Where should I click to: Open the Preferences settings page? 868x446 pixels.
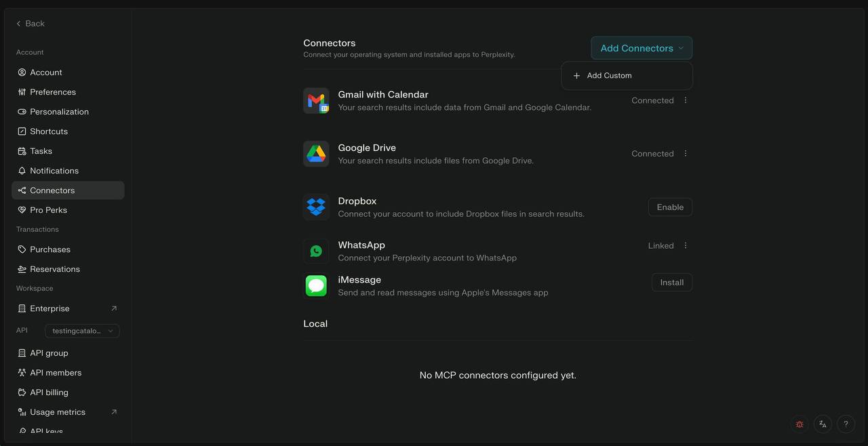[x=52, y=92]
